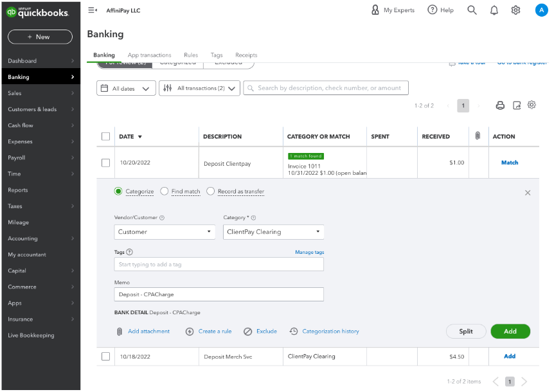554x392 pixels.
Task: Expand the Sales sidebar menu
Action: 40,93
